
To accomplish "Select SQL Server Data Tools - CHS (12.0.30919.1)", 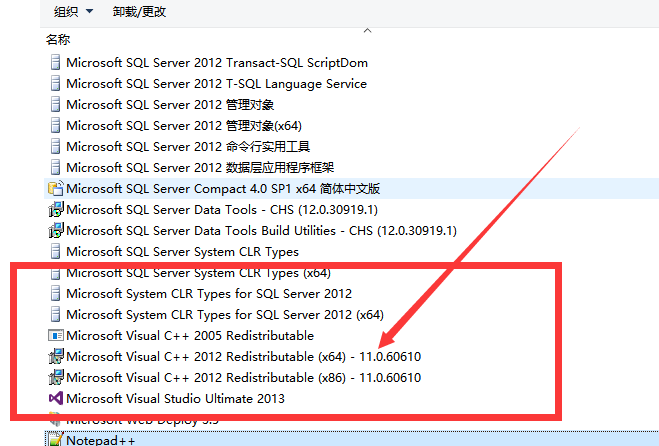I will pyautogui.click(x=222, y=209).
